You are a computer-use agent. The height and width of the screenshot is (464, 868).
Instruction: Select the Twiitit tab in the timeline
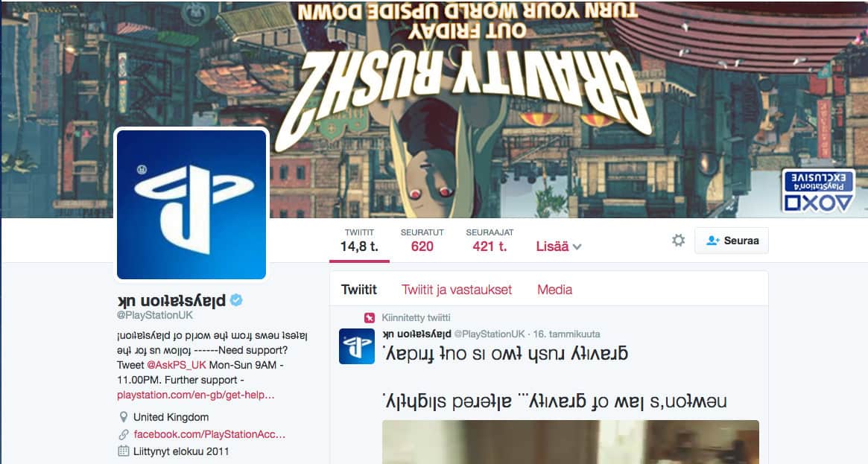coord(358,289)
